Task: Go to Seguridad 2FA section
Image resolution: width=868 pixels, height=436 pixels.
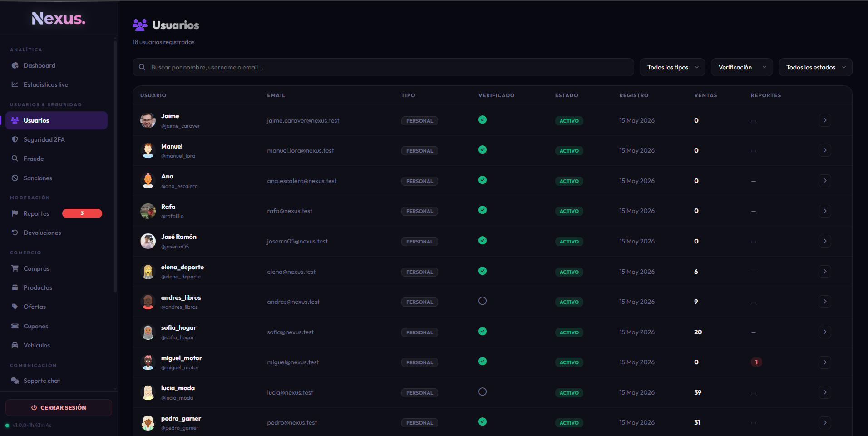Action: click(x=56, y=139)
